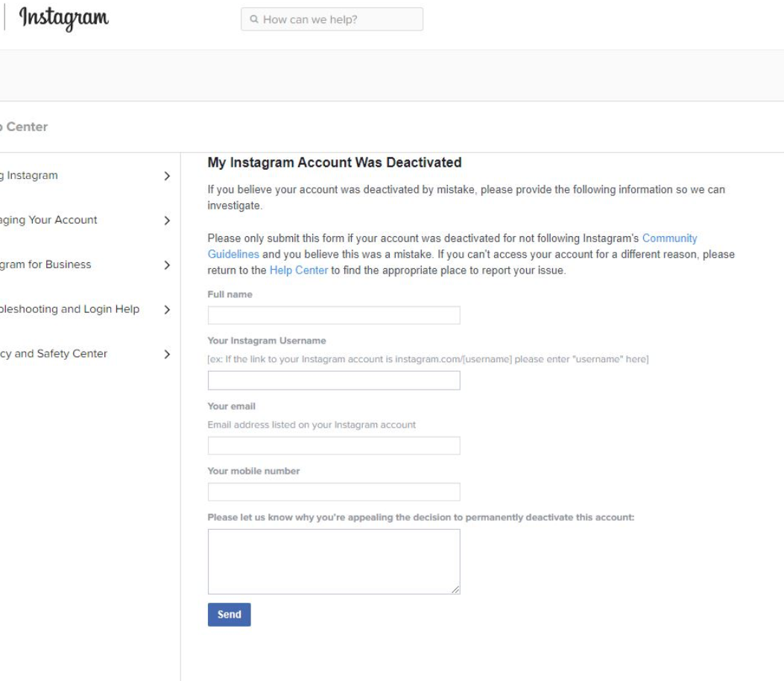
Task: Click the mobile number input field
Action: [334, 492]
